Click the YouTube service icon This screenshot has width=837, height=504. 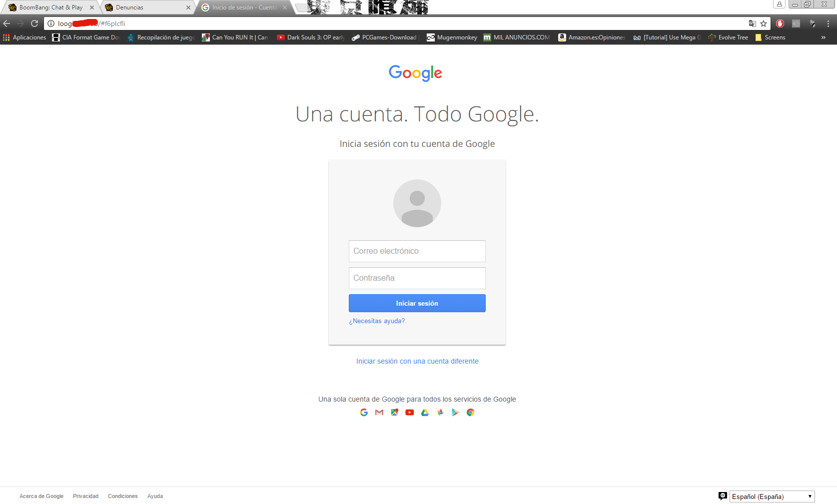pos(410,412)
